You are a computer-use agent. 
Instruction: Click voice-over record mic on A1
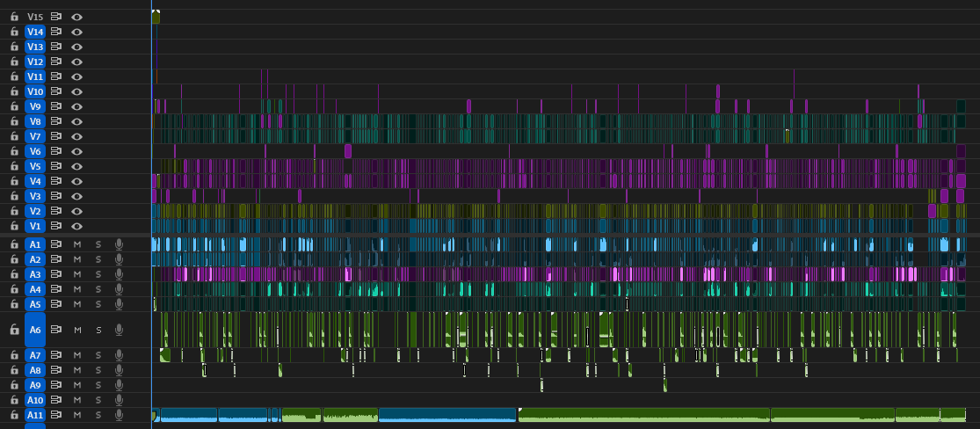[x=119, y=244]
